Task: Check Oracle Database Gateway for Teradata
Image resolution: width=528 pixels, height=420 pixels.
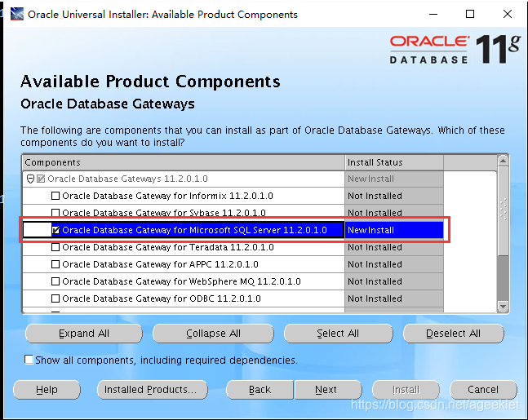Action: tap(55, 247)
